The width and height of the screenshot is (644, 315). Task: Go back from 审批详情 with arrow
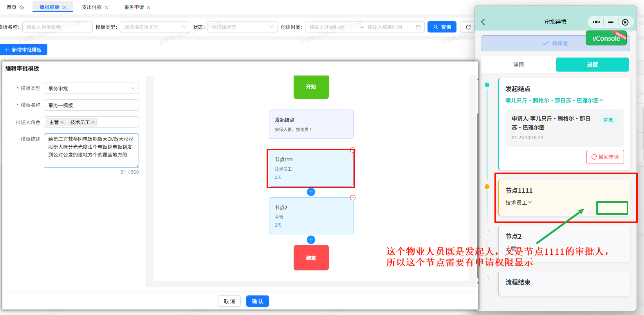(483, 22)
